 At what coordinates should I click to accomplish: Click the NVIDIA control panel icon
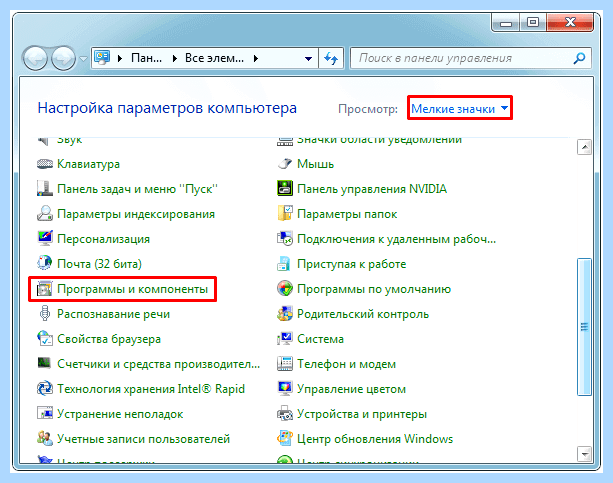pyautogui.click(x=285, y=189)
